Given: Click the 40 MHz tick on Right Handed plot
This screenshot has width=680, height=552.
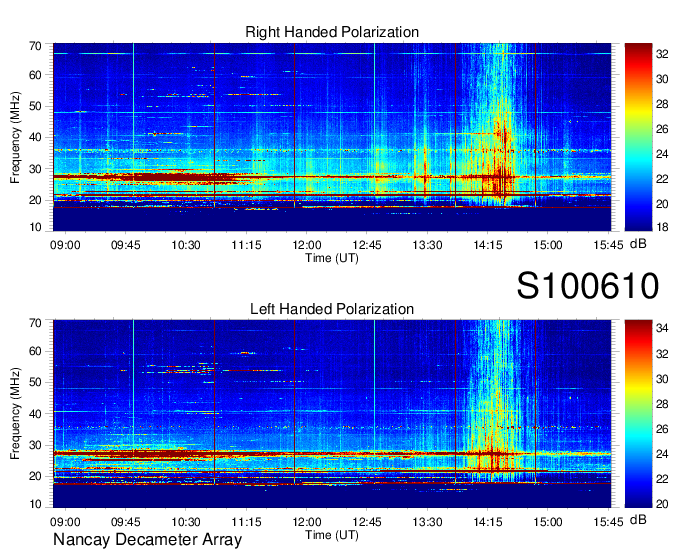Looking at the screenshot, I should coord(35,137).
